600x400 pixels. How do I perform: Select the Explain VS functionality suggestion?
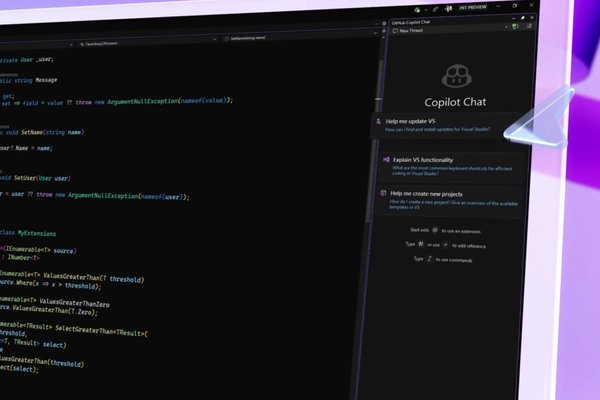click(452, 166)
